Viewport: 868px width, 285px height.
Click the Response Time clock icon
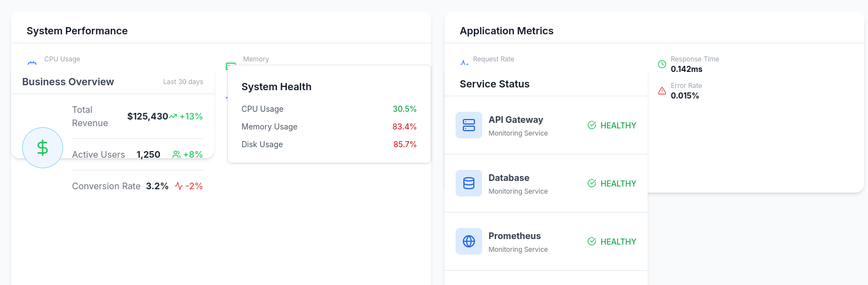[x=662, y=64]
